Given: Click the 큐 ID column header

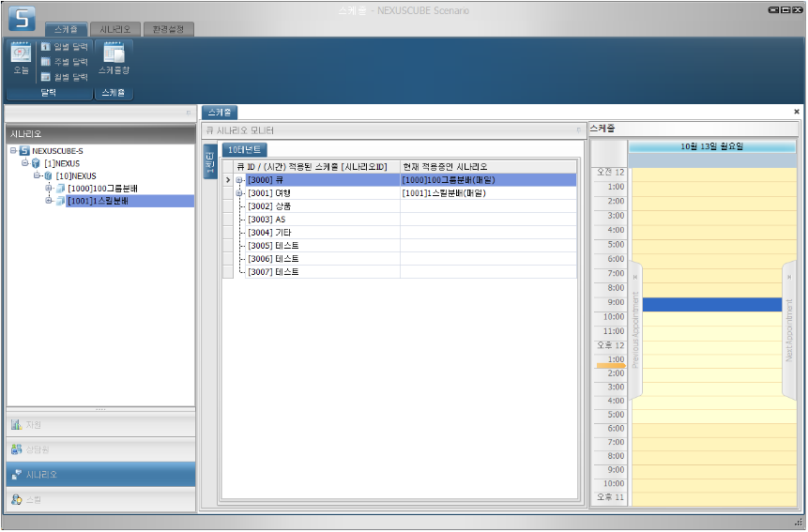Looking at the screenshot, I should point(317,167).
